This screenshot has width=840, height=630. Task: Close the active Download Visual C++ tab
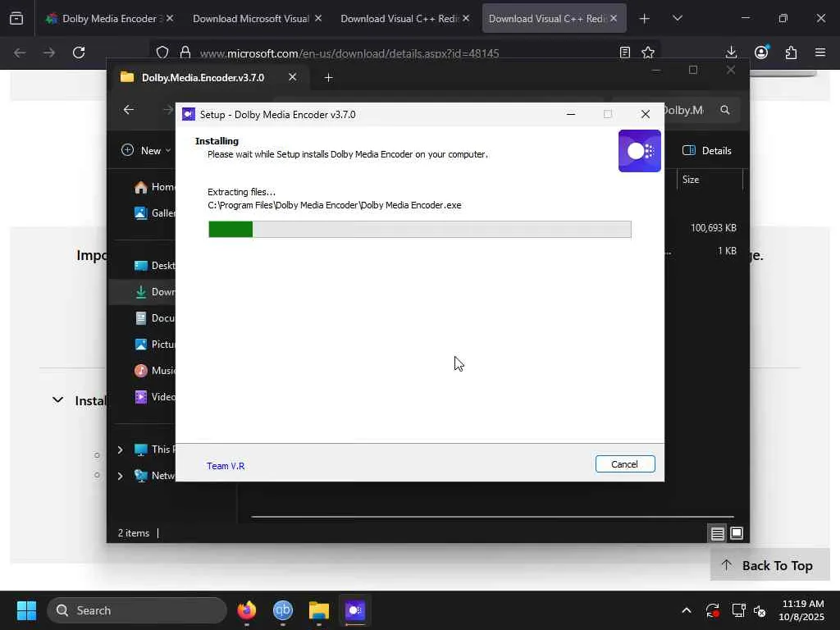pyautogui.click(x=614, y=19)
